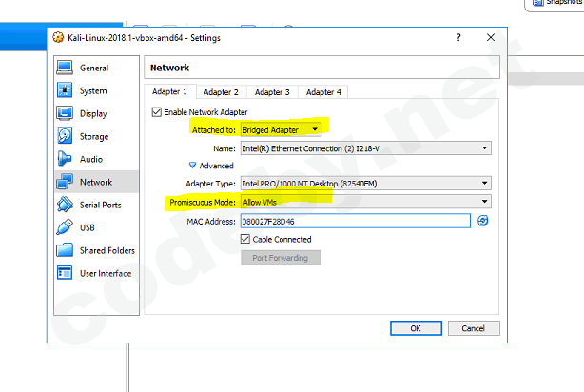Open the Display monitor icon
This screenshot has height=392, width=584.
[x=65, y=113]
